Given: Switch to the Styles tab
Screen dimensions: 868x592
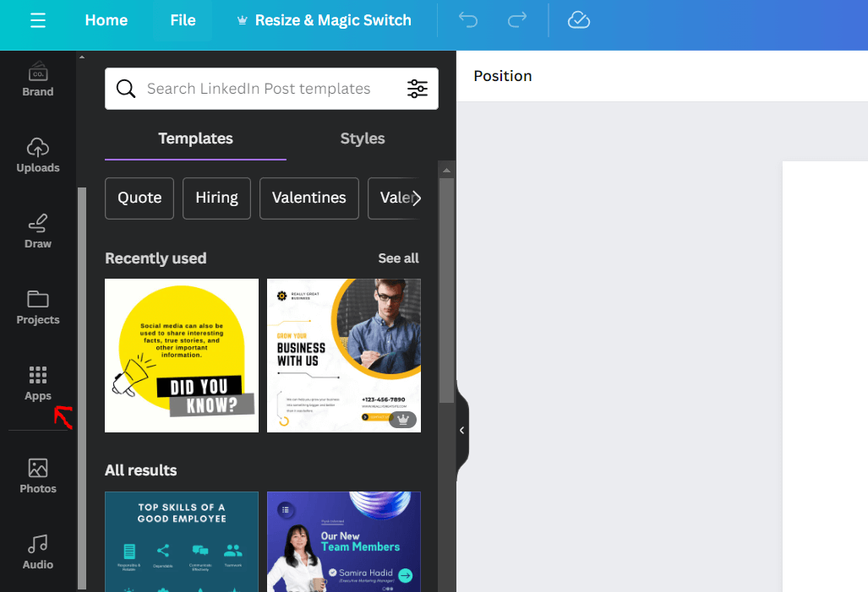Looking at the screenshot, I should [362, 138].
